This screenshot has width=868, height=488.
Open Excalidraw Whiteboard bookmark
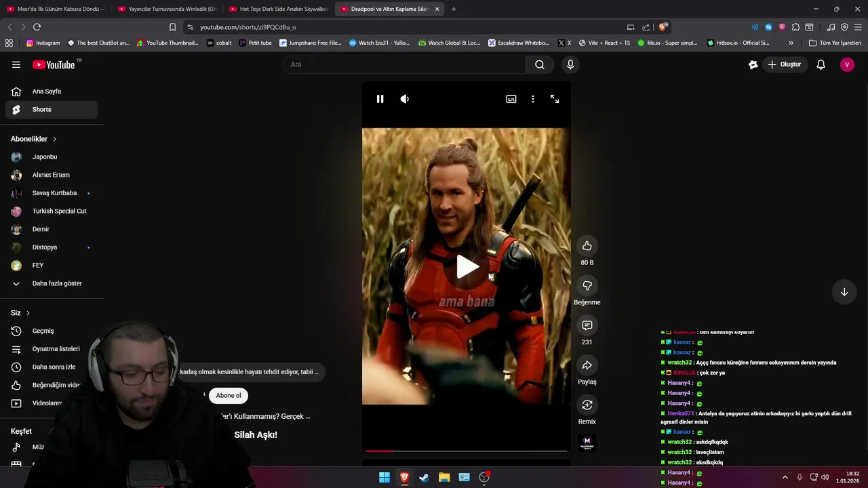point(518,43)
